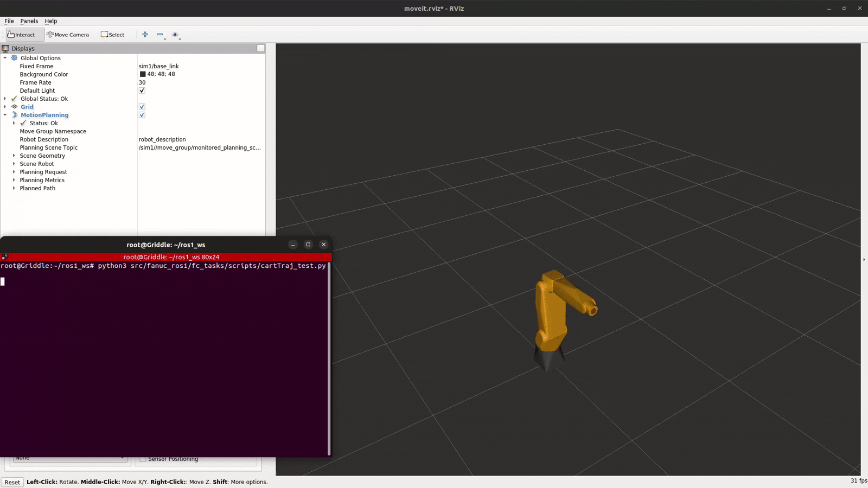This screenshot has height=488, width=868.
Task: Toggle the MotionPlanning display checkbox
Action: click(142, 115)
